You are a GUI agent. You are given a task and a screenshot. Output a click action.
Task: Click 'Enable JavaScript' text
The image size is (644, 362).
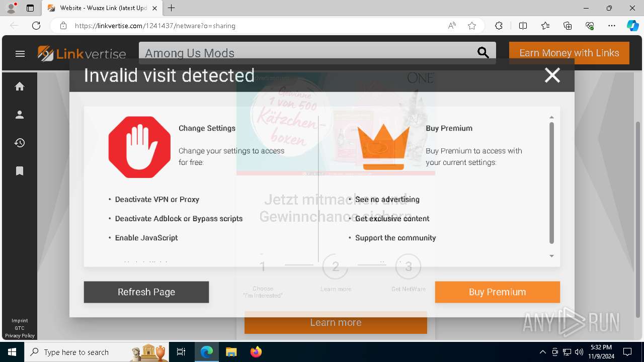(x=146, y=238)
